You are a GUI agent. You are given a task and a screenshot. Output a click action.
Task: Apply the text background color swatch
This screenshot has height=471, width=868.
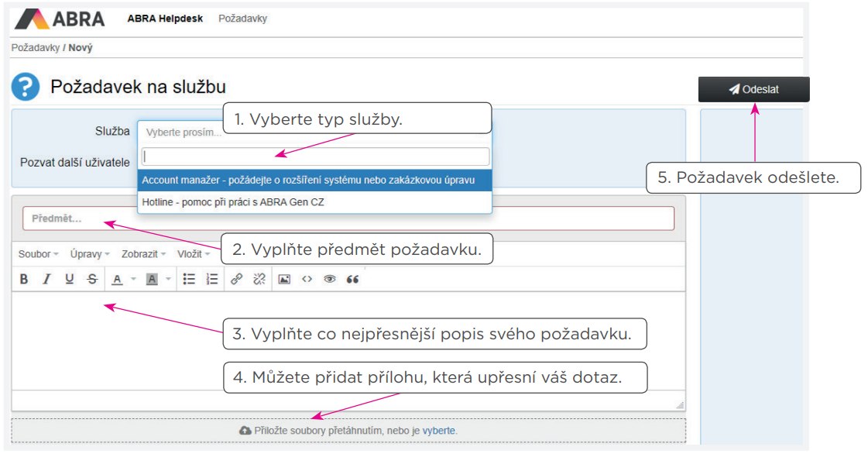coord(153,280)
